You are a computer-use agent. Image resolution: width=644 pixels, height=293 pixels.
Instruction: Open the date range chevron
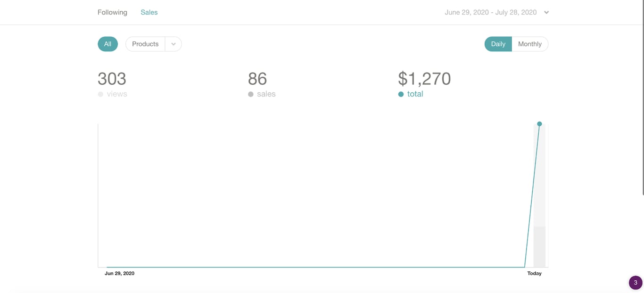(x=546, y=13)
